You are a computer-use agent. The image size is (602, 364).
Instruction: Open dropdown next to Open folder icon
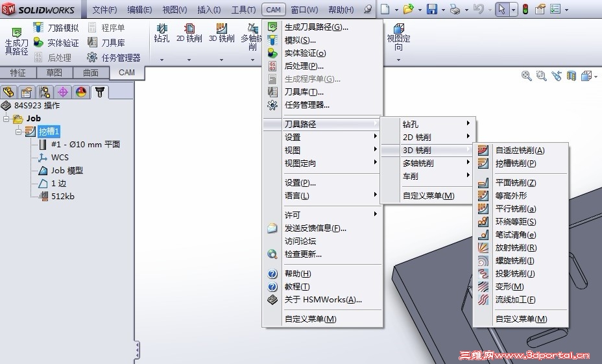pos(420,10)
